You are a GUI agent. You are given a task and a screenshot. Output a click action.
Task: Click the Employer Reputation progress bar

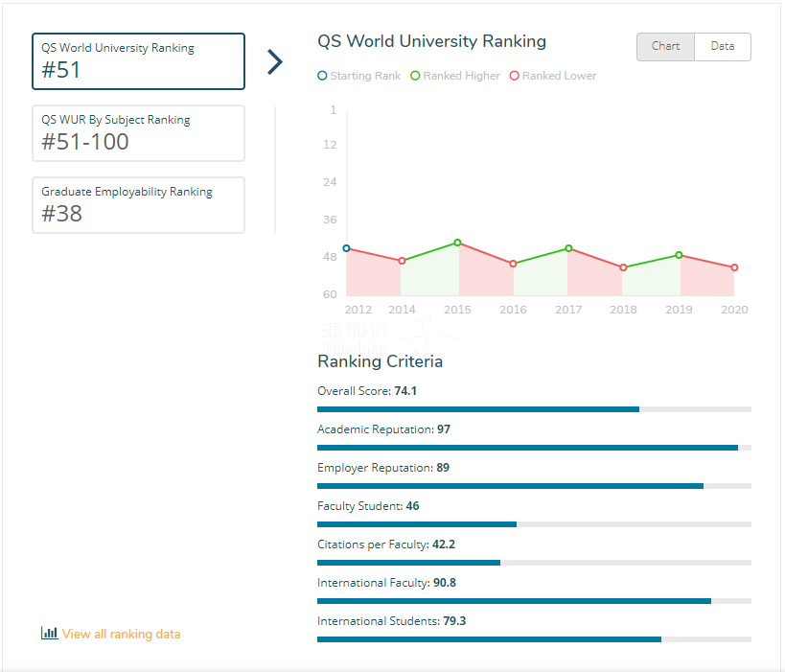click(x=534, y=486)
